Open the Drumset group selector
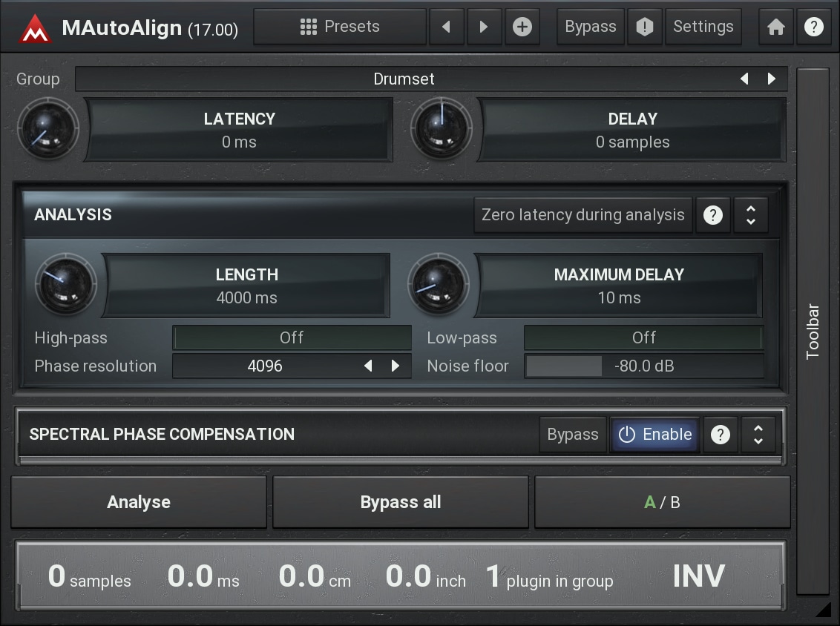 coord(404,79)
